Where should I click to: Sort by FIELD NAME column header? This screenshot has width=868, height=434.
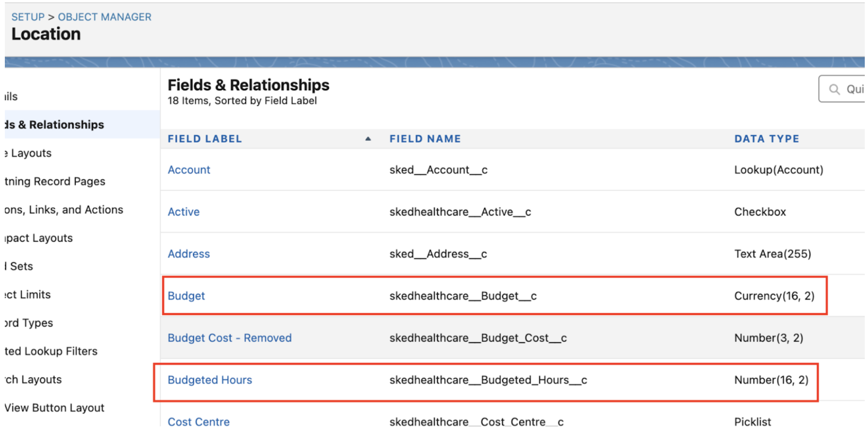tap(425, 139)
